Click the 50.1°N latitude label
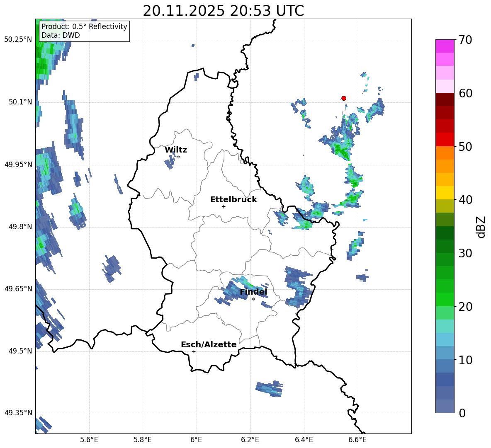Image resolution: width=491 pixels, height=448 pixels. click(x=20, y=102)
